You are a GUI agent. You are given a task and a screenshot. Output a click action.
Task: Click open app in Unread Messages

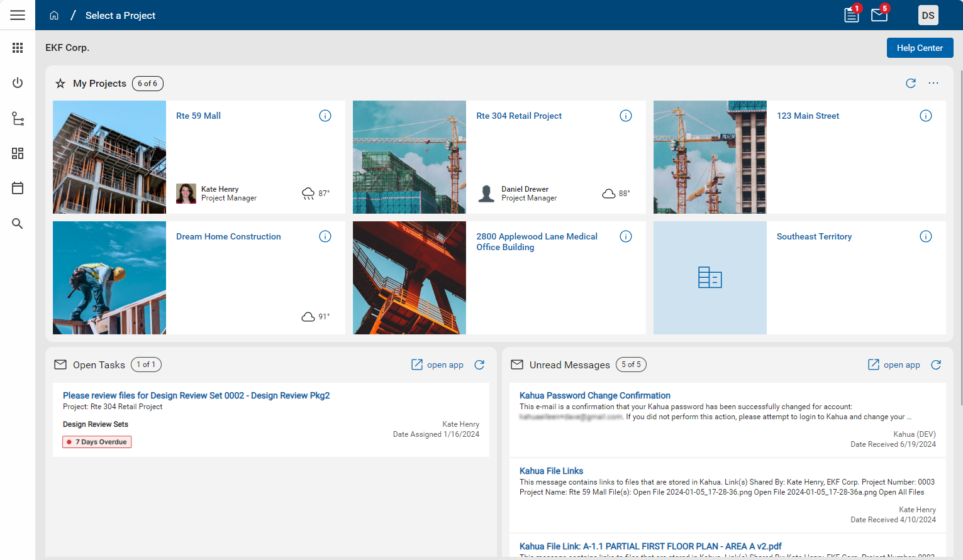tap(894, 365)
